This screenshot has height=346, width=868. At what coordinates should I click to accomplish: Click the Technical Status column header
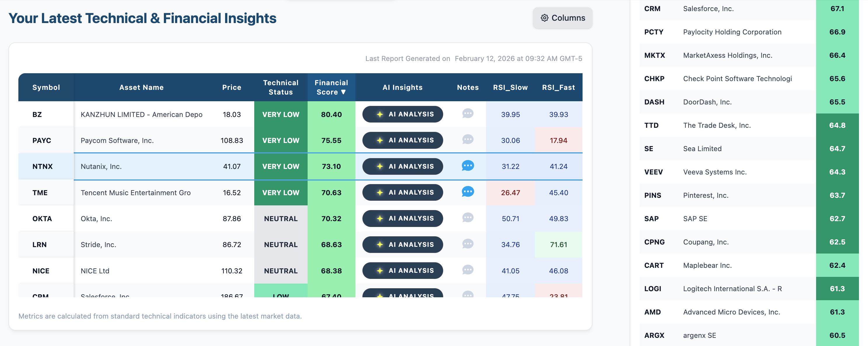[280, 87]
